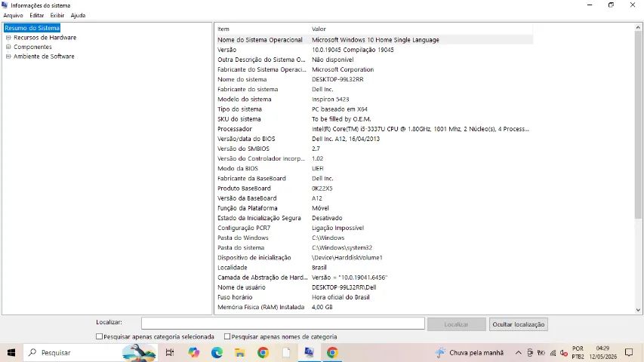The image size is (644, 362).
Task: Click the DESKTOP-99L32RR system name value
Action: (x=337, y=79)
